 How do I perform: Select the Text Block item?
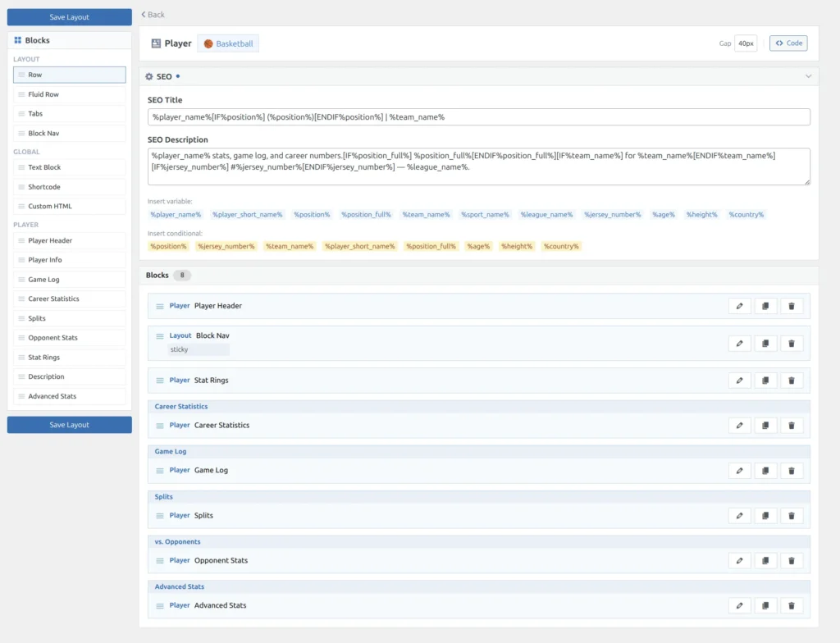[x=70, y=167]
